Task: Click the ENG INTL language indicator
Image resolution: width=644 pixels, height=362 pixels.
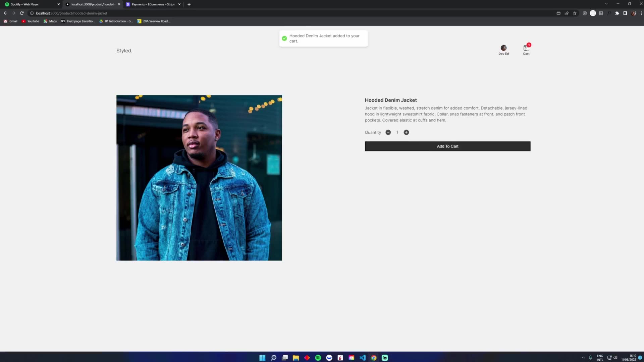Action: [x=600, y=357]
